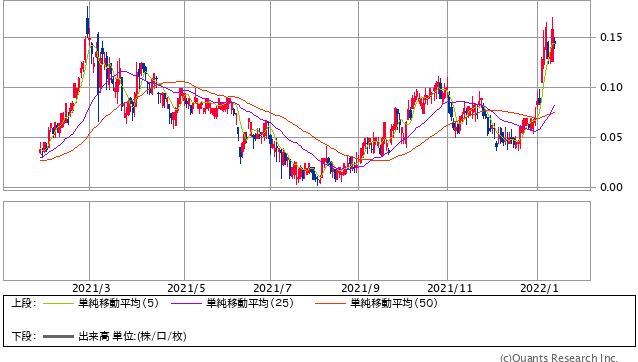Click the 上段: legend label

[x=24, y=303]
